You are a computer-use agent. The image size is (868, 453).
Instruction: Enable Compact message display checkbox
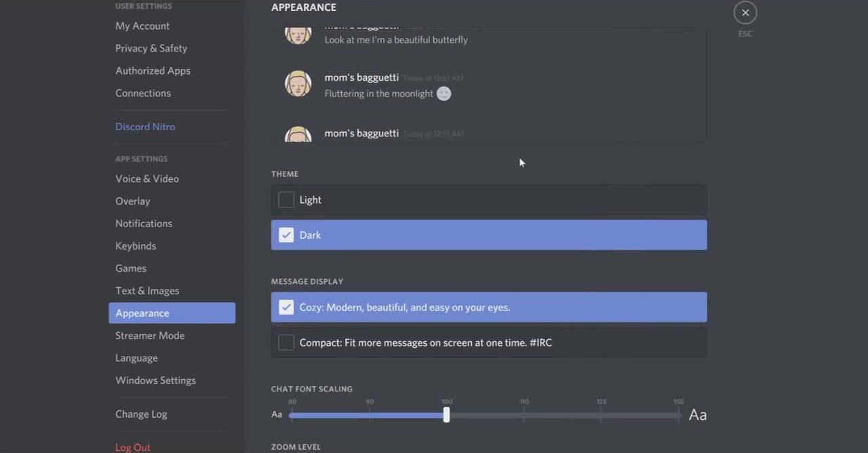click(x=286, y=342)
